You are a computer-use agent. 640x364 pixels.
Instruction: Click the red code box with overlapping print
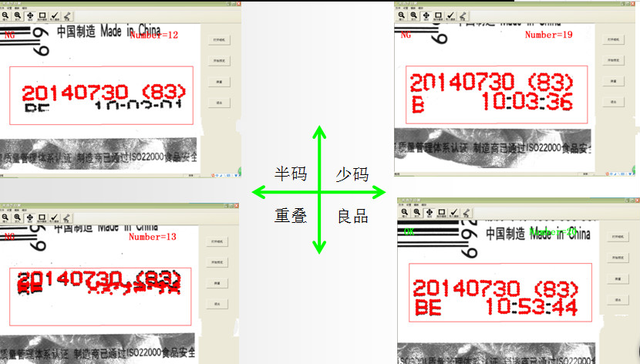coord(100,296)
